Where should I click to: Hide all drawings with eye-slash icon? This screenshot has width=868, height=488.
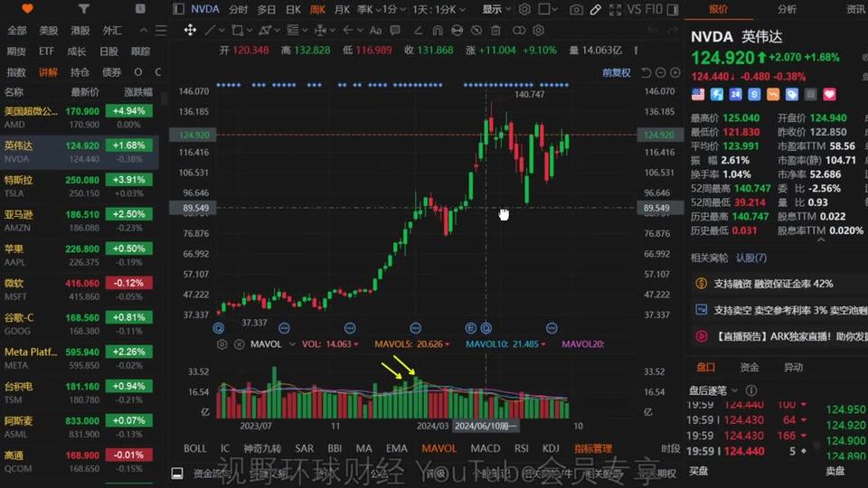point(476,30)
